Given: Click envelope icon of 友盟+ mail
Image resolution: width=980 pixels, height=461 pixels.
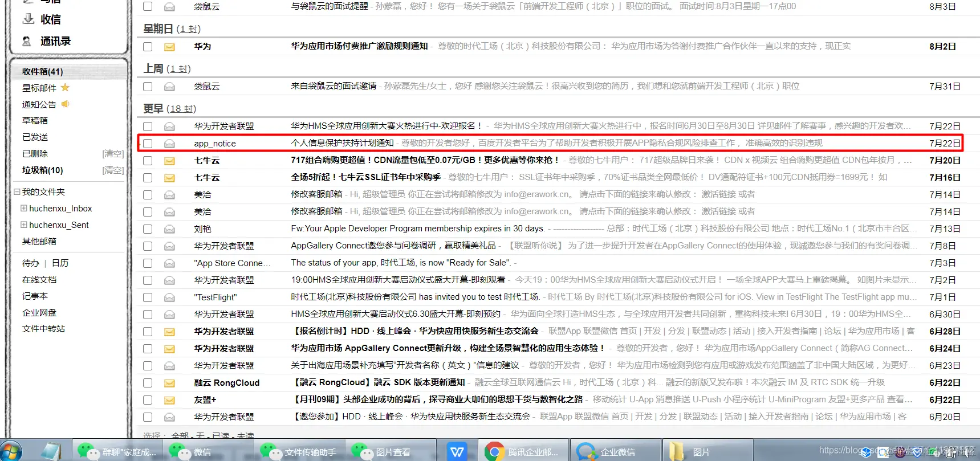Looking at the screenshot, I should click(x=169, y=400).
